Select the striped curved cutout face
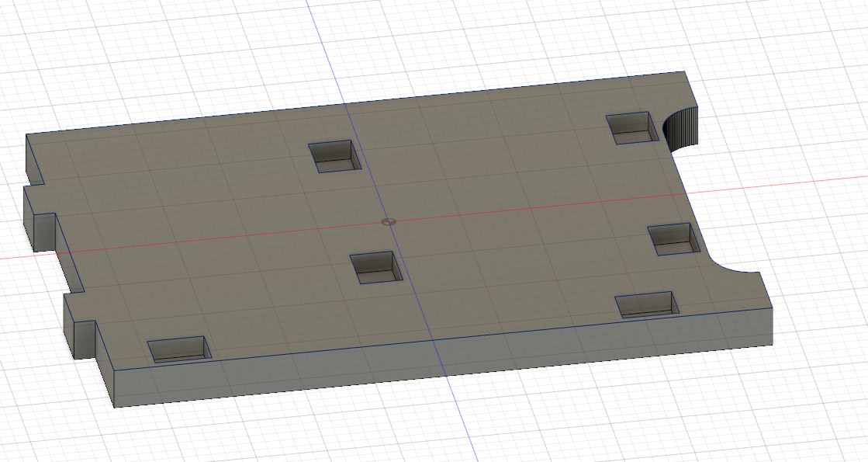Image resolution: width=868 pixels, height=462 pixels. (682, 129)
